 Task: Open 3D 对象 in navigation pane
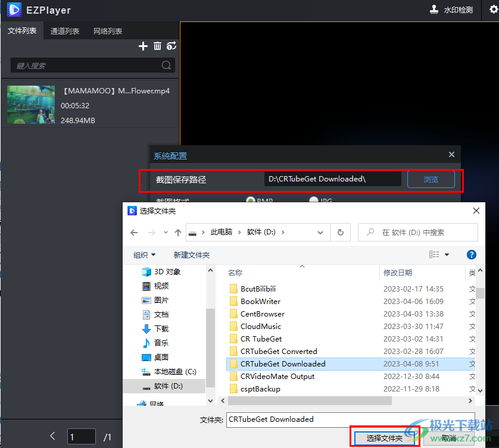click(161, 272)
